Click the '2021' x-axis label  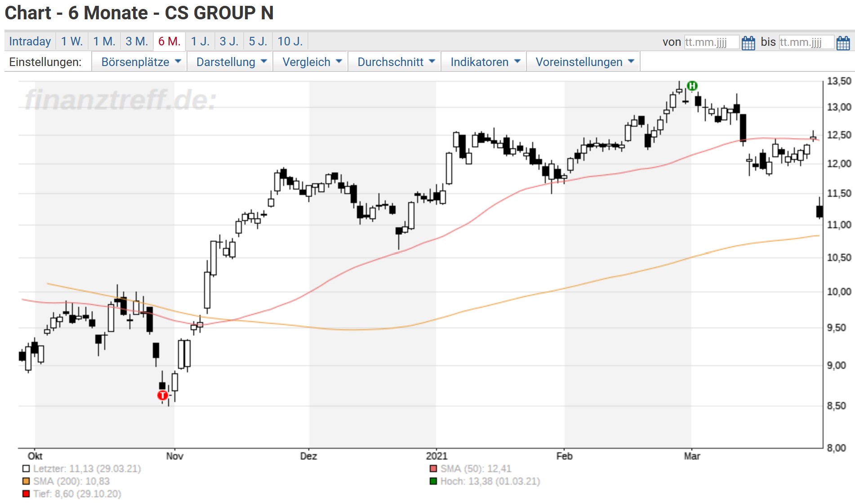point(436,456)
